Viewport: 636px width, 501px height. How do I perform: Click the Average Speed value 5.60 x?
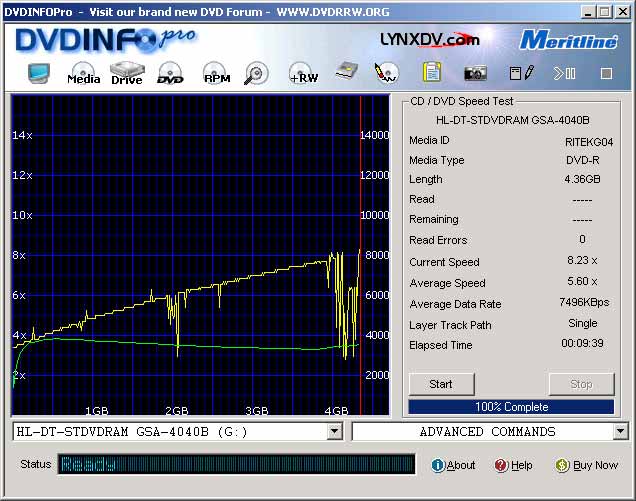[x=582, y=282]
